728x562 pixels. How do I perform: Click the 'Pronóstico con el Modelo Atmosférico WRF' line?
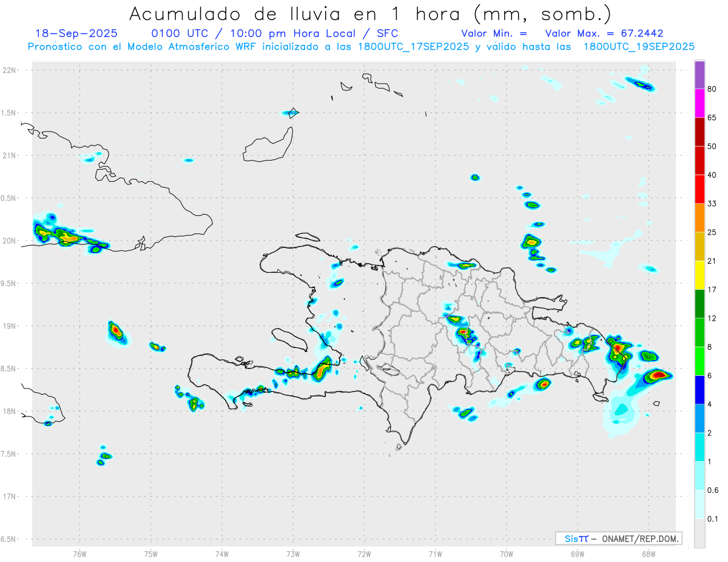tap(362, 47)
